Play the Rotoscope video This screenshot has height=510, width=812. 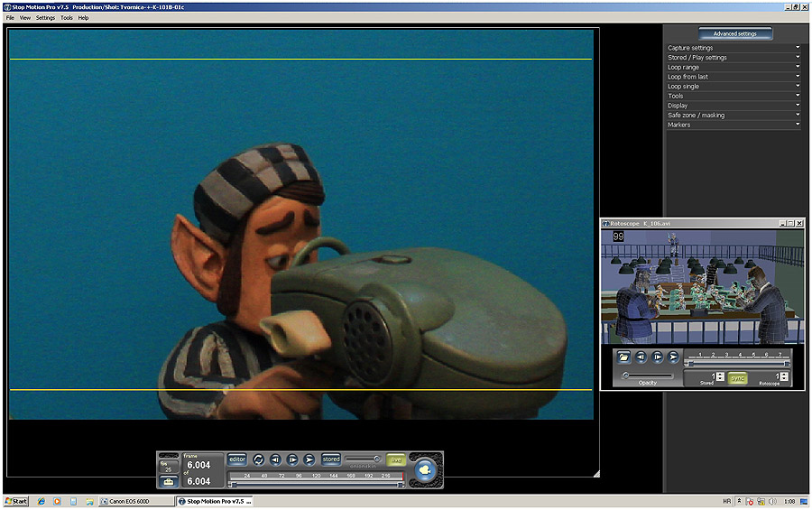(x=673, y=357)
